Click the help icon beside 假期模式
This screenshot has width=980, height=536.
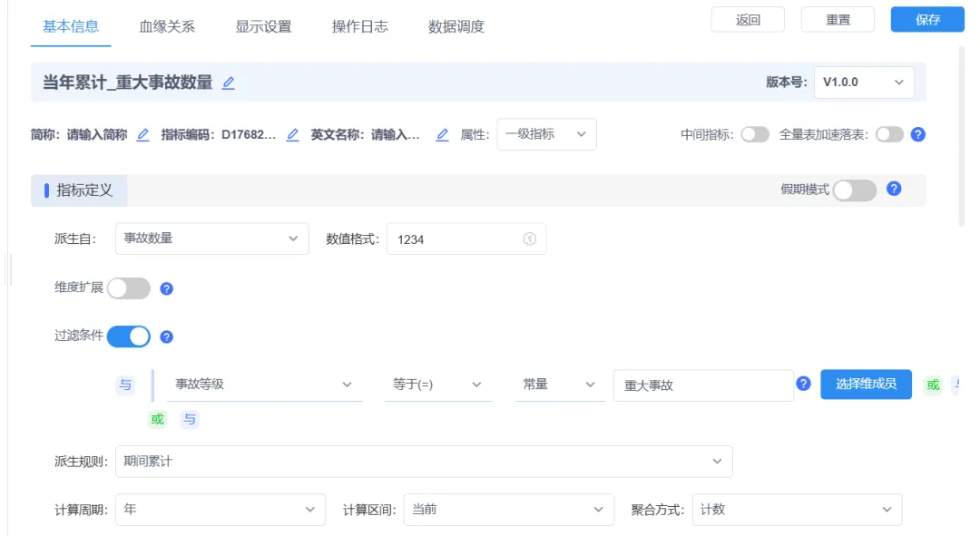(x=894, y=189)
